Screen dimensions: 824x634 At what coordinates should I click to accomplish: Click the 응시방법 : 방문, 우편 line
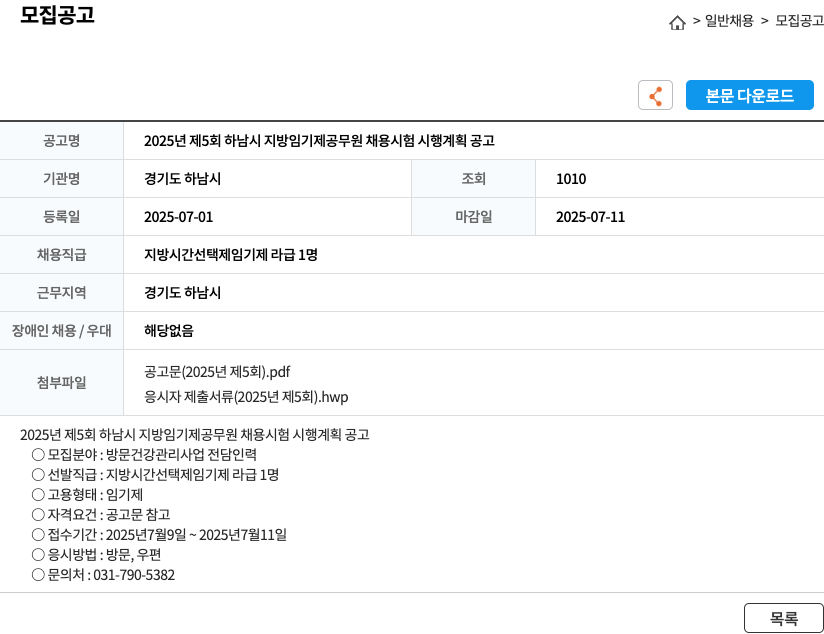(96, 555)
